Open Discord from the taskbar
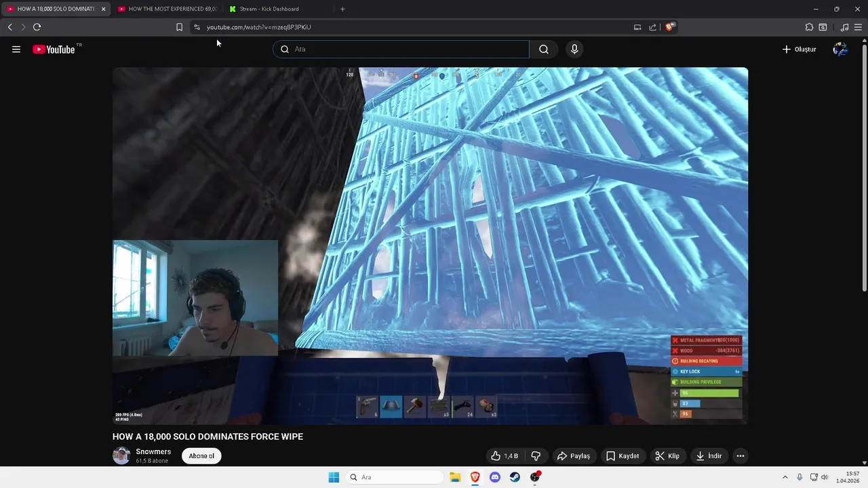 coord(495,477)
